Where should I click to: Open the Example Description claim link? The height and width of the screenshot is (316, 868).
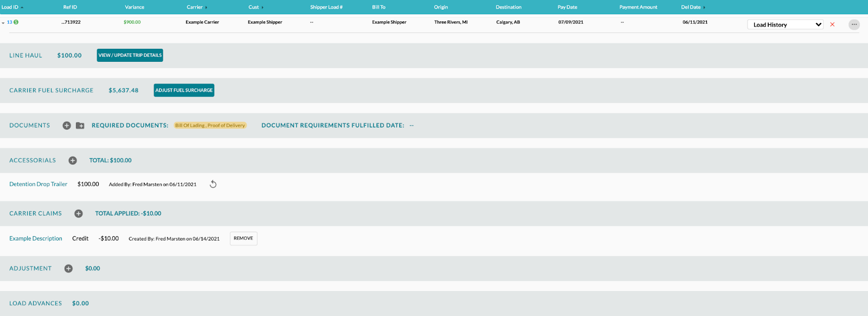(36, 238)
